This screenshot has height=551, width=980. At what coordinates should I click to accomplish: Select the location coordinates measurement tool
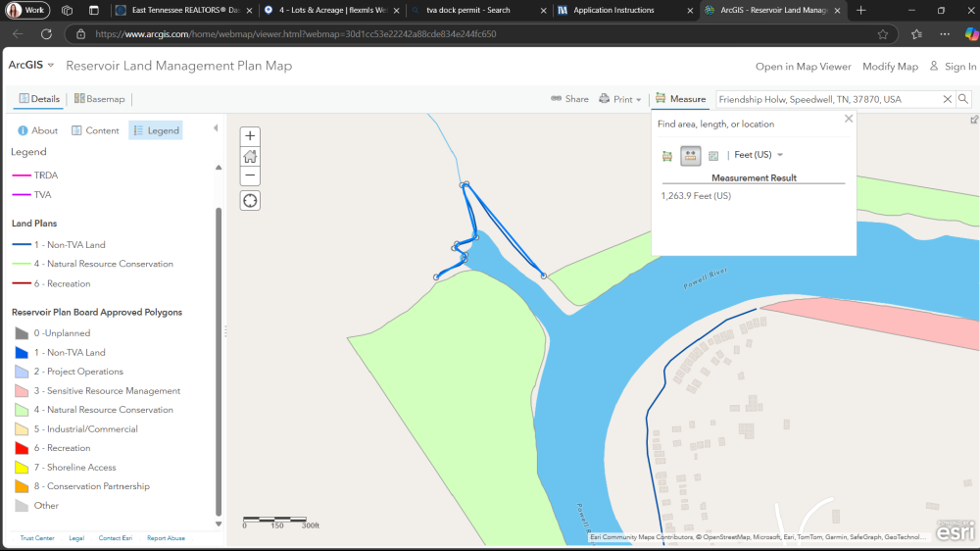pyautogui.click(x=713, y=155)
